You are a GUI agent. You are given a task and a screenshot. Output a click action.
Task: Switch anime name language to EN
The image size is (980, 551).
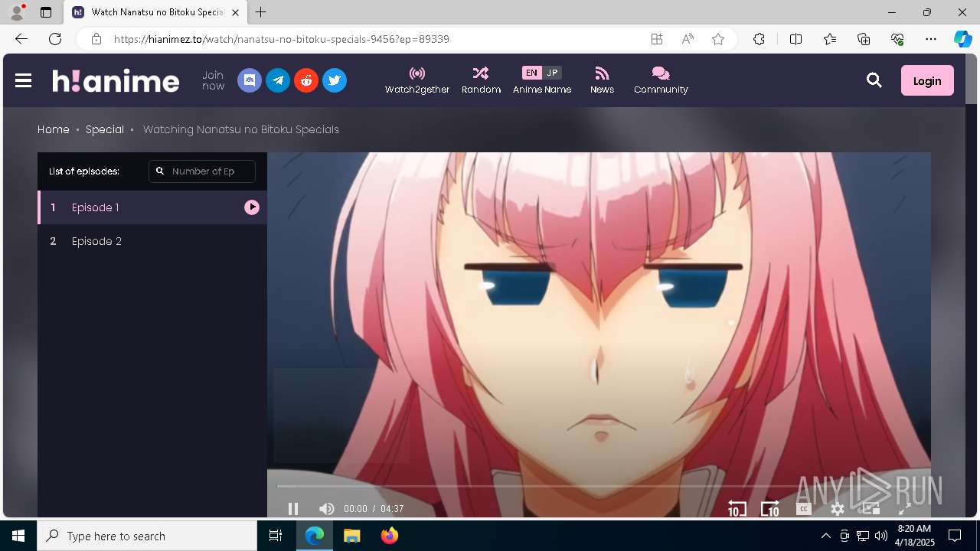pos(531,73)
